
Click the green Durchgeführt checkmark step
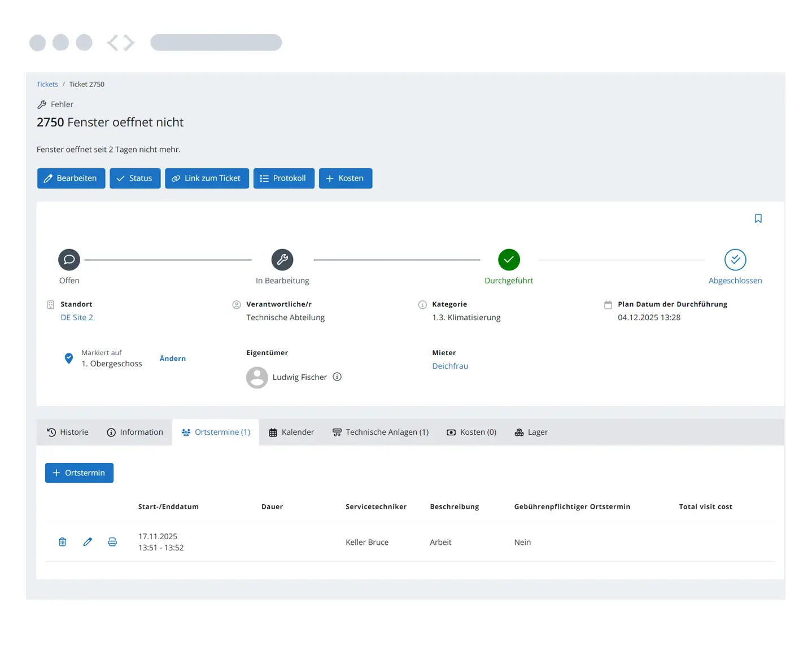509,260
